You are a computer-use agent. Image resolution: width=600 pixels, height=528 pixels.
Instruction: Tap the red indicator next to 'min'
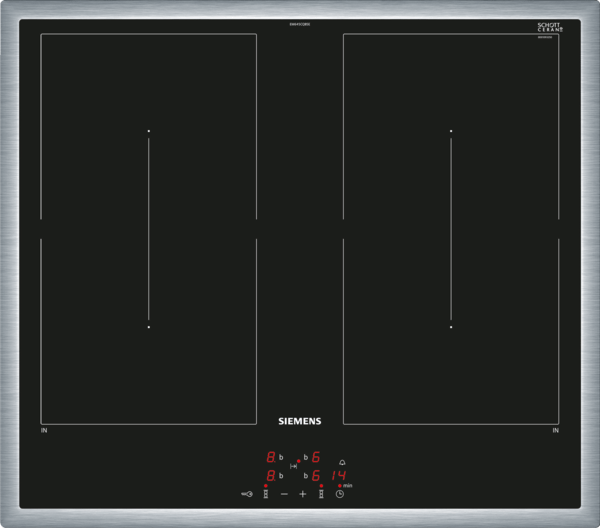340,486
